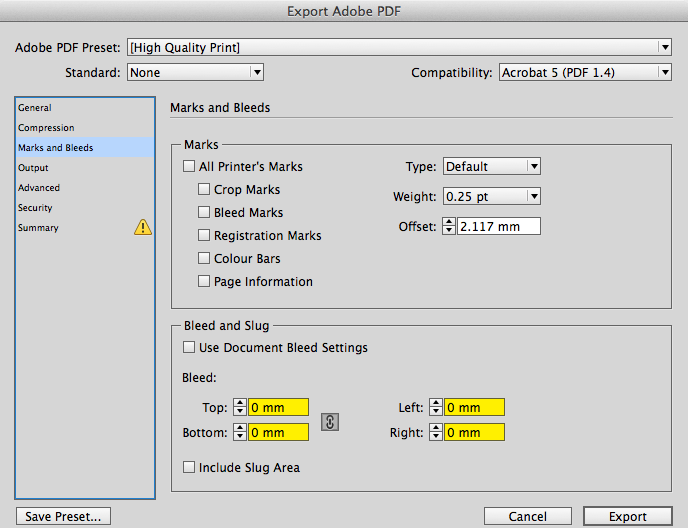The height and width of the screenshot is (528, 688).
Task: Click the Left bleed input field
Action: coord(474,407)
